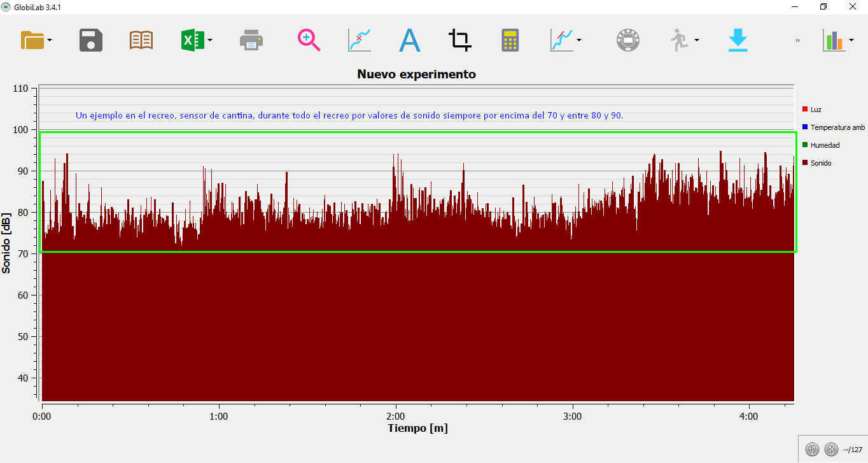The height and width of the screenshot is (463, 868).
Task: Open the book icon in toolbar
Action: point(141,40)
